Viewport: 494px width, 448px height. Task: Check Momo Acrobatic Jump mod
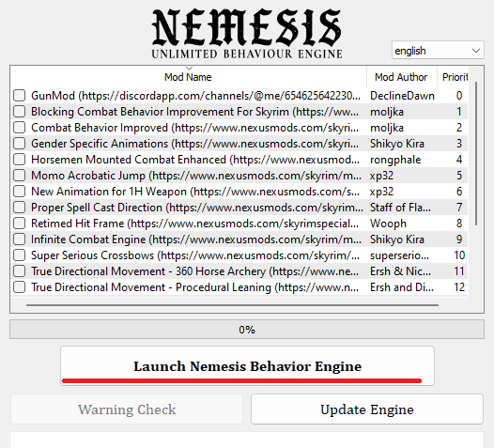coord(19,176)
